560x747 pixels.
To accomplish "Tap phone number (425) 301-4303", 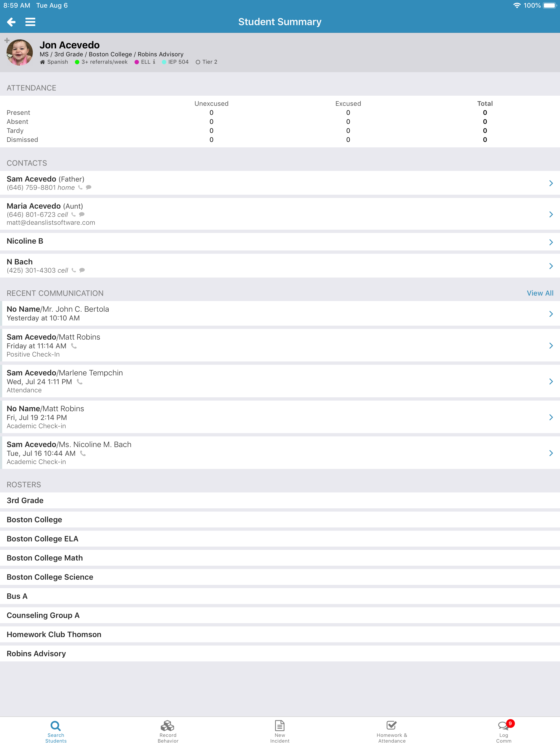I will (31, 270).
